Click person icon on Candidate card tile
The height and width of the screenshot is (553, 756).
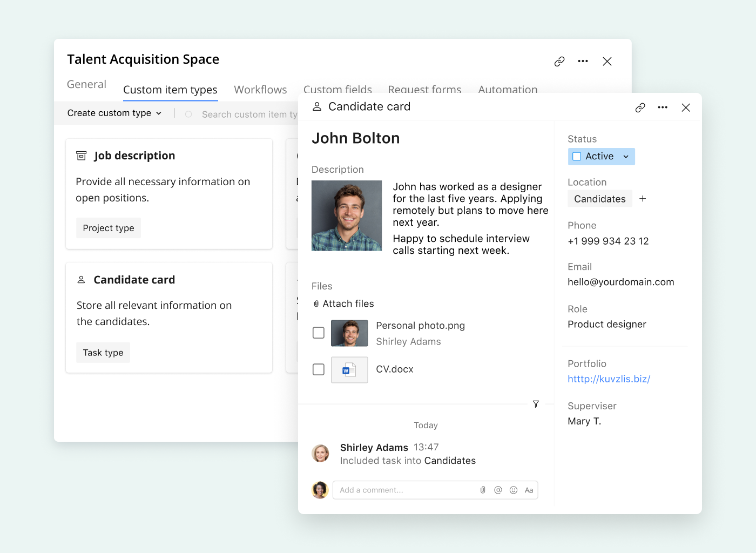(x=81, y=280)
